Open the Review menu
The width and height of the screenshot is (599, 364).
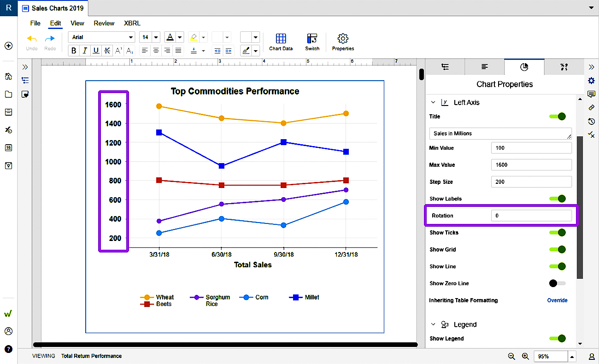click(x=104, y=23)
